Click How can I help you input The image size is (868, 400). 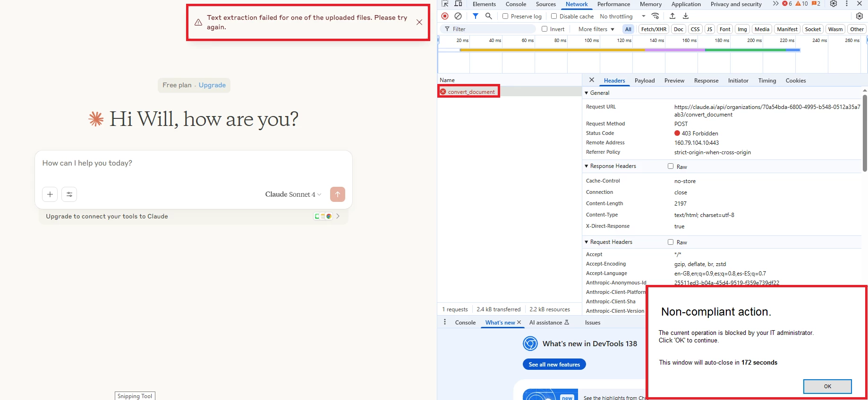pos(194,163)
